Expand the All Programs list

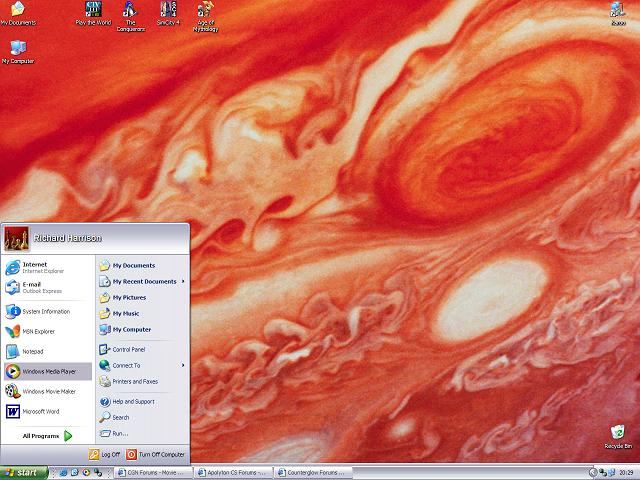coord(47,436)
